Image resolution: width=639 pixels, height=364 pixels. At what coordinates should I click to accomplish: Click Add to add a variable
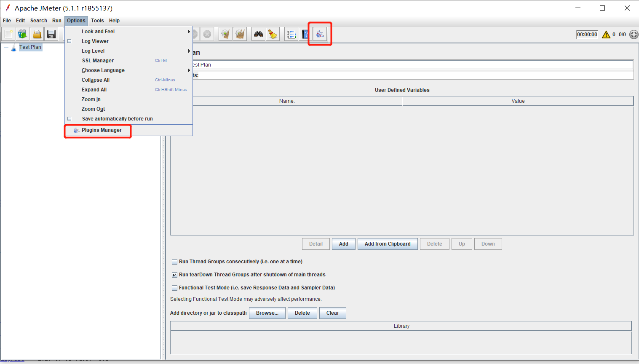pyautogui.click(x=344, y=244)
